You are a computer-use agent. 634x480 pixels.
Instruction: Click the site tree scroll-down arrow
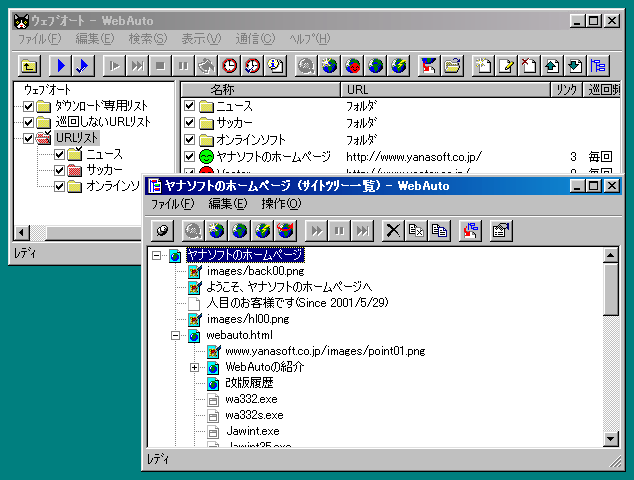[x=611, y=439]
